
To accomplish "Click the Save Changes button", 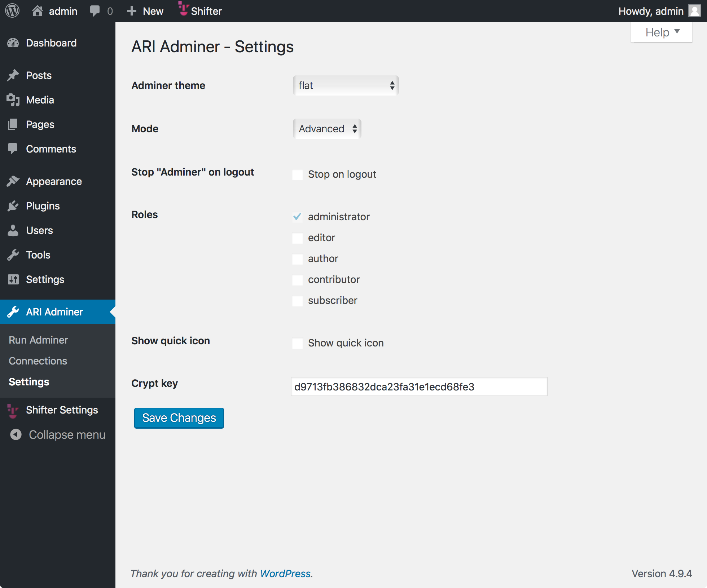I will (179, 418).
